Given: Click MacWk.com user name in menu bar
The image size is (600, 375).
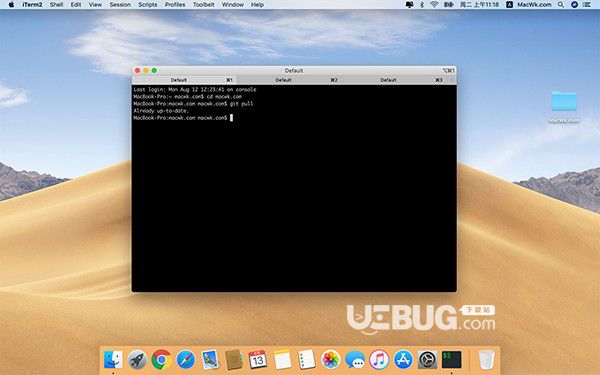Looking at the screenshot, I should [x=534, y=5].
